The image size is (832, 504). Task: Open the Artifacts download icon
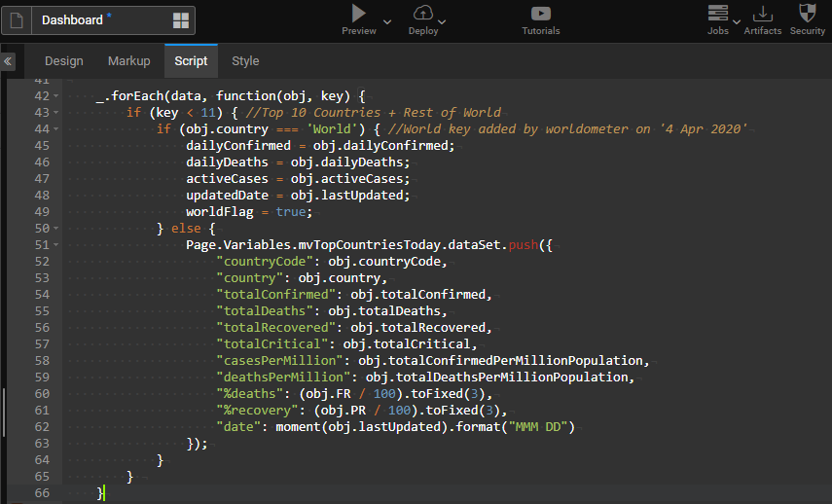[763, 14]
